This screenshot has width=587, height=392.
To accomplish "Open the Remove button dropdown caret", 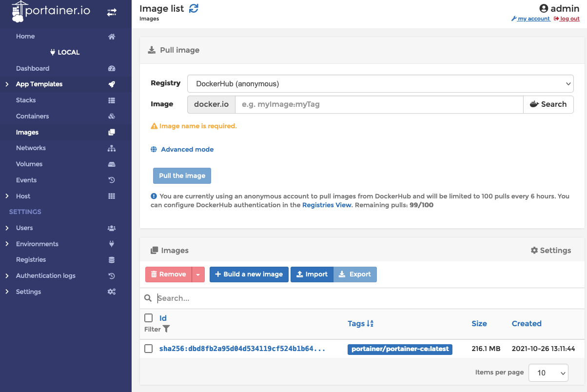I will [198, 274].
